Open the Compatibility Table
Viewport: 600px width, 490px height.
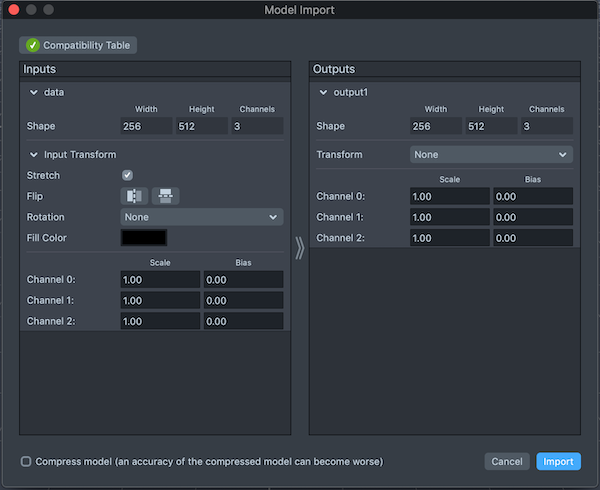[78, 45]
